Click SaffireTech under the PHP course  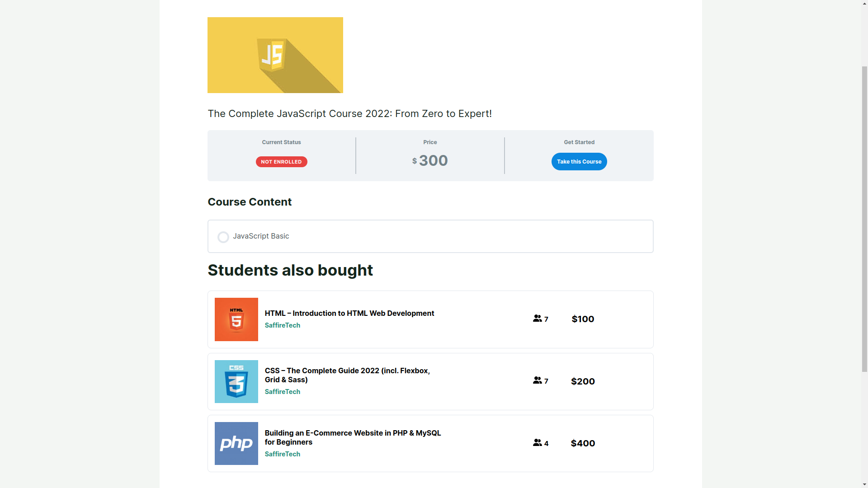click(282, 454)
